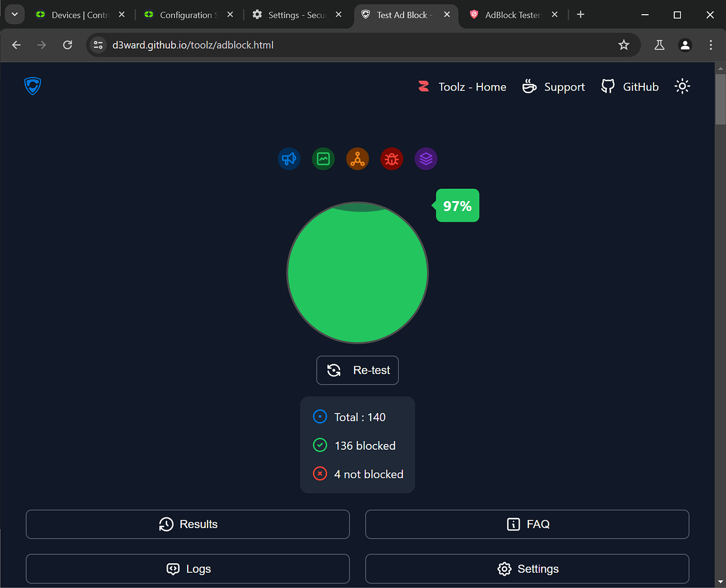Viewport: 726px width, 588px height.
Task: Click the shield logo in the page header
Action: 32,86
